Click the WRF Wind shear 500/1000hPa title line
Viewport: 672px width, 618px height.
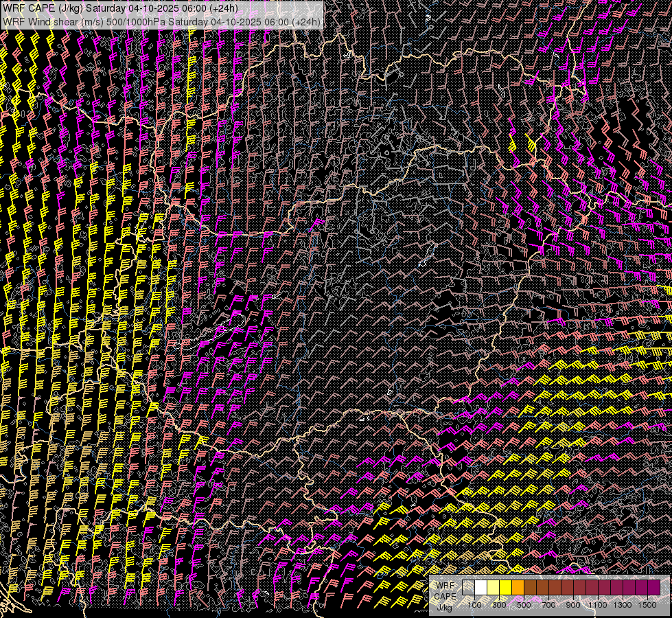[162, 22]
